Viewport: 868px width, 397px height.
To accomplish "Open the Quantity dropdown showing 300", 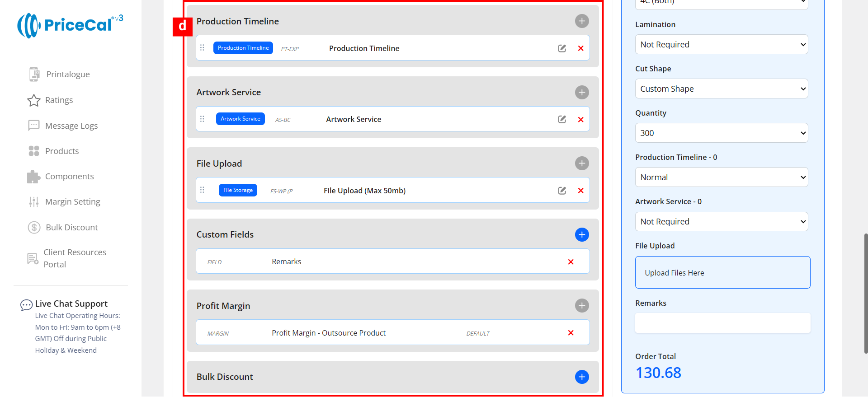I will click(x=721, y=133).
